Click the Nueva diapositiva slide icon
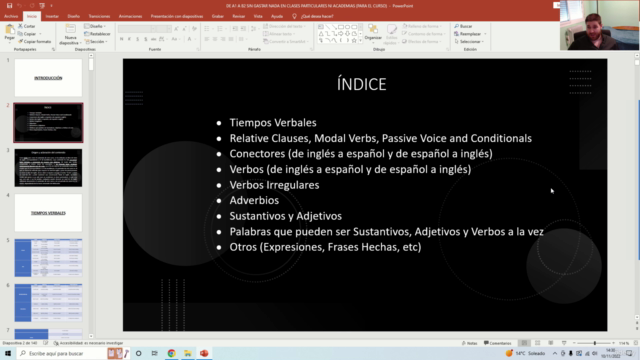 coord(70,29)
